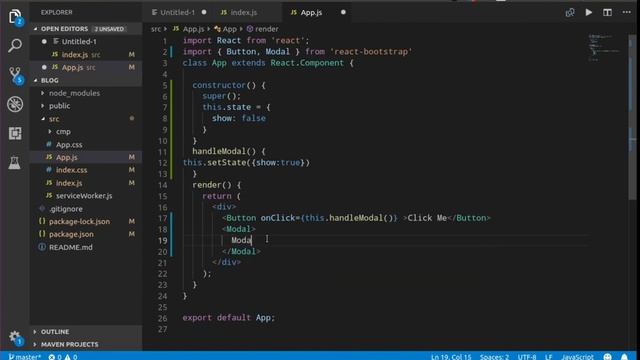640x360 pixels.
Task: Click the code minimap preview
Action: [603, 48]
